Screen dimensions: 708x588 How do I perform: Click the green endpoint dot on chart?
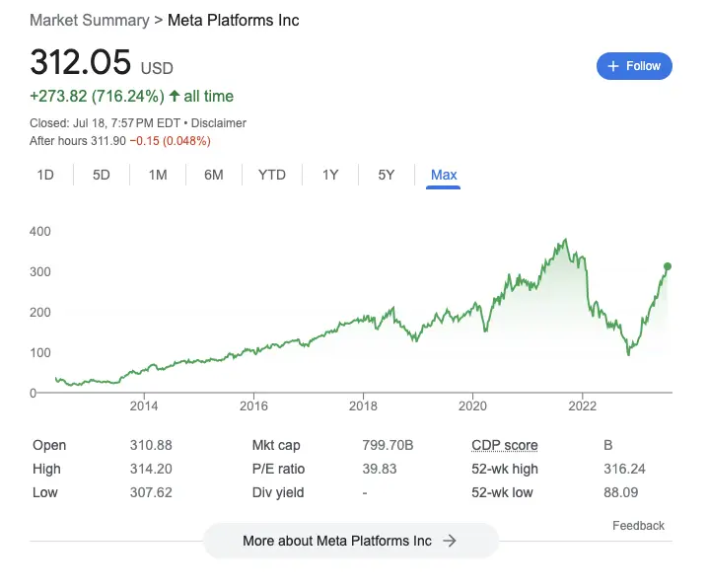668,266
